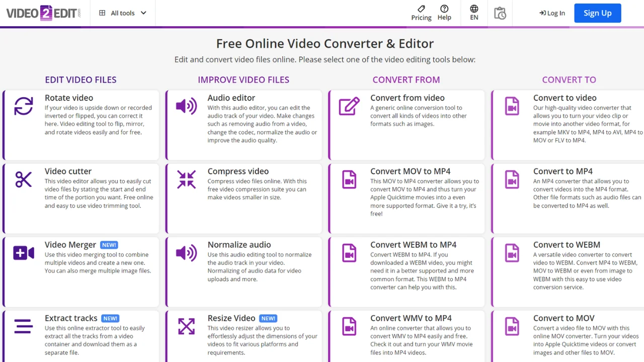The width and height of the screenshot is (644, 362).
Task: Expand the All tools dropdown menu
Action: 123,13
